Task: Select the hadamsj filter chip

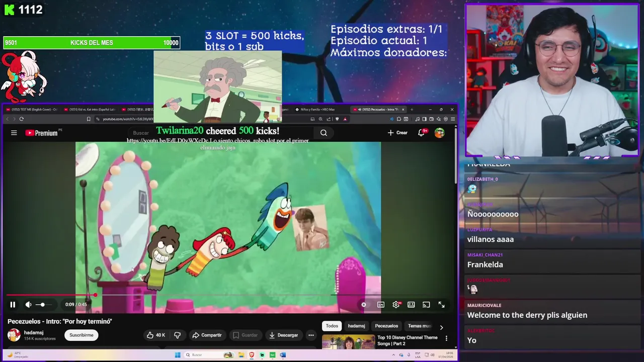Action: [x=357, y=326]
